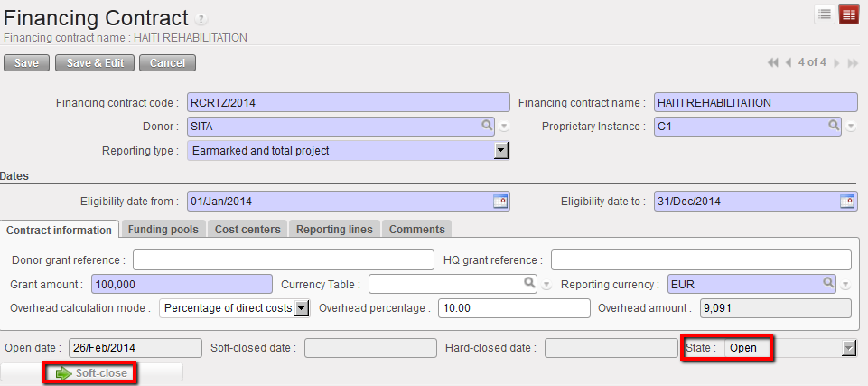Open calendar for Eligibility date to

coord(847,201)
